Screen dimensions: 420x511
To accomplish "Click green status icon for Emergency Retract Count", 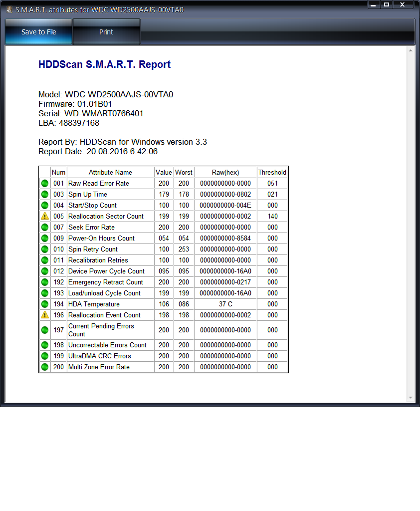I will 45,282.
